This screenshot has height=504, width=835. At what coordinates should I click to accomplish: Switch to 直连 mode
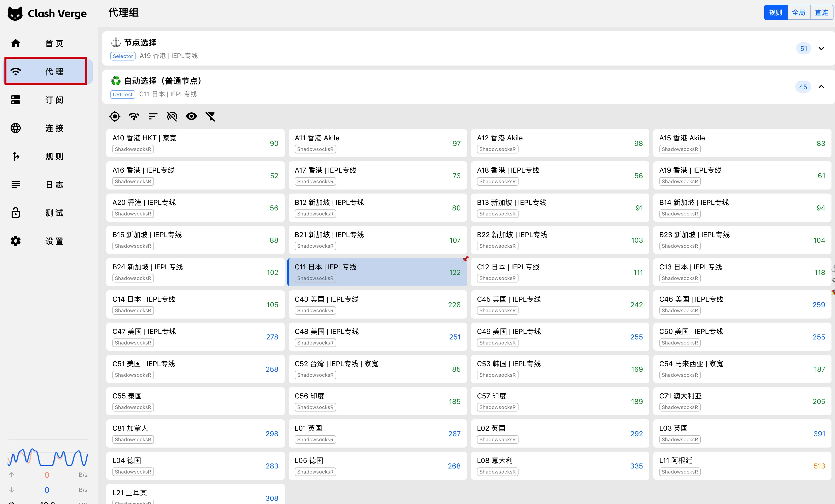[821, 13]
